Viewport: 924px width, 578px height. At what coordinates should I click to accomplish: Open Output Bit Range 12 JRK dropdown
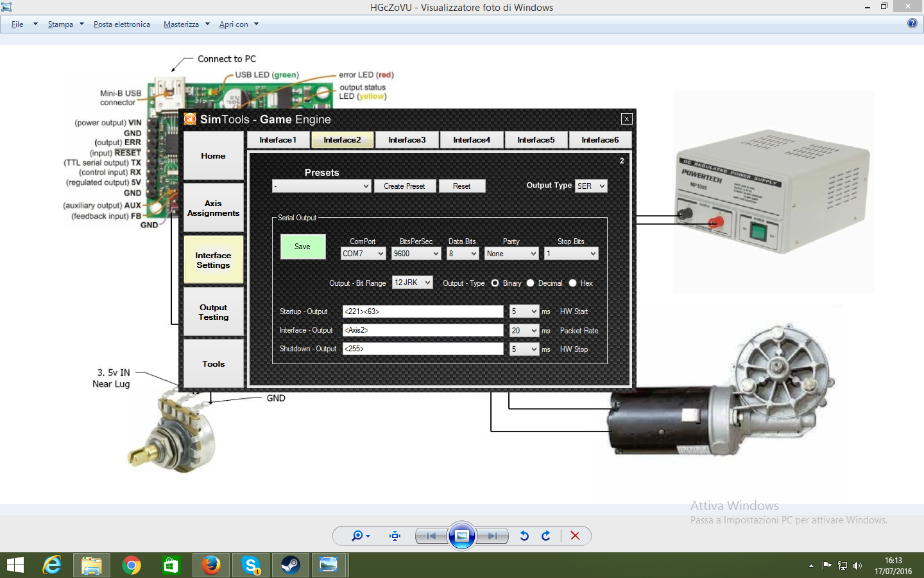(x=413, y=283)
